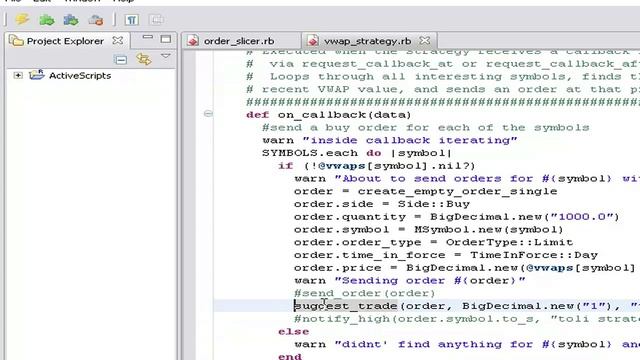Toggle show whitespace characters pilcrow icon
This screenshot has height=360, width=640.
(x=131, y=20)
